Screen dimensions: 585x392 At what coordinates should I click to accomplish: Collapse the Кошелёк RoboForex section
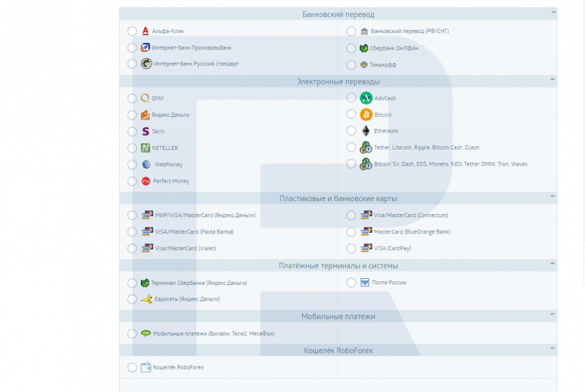pyautogui.click(x=553, y=348)
